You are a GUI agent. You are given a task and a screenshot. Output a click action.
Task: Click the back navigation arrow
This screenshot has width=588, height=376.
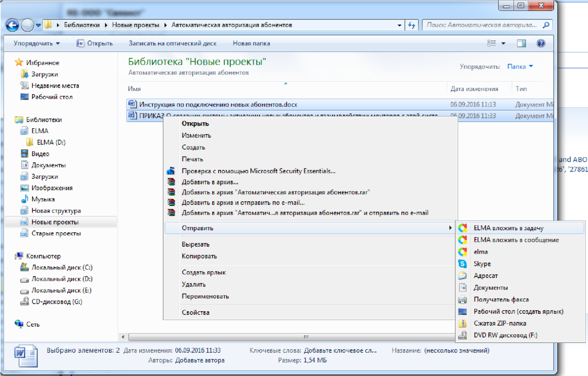click(x=13, y=25)
